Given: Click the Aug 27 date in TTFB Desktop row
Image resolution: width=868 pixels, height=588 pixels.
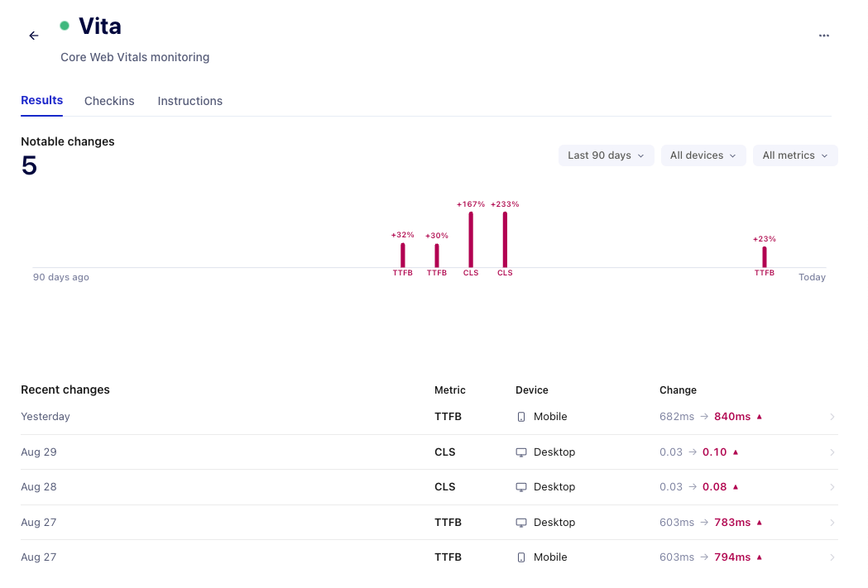Looking at the screenshot, I should (39, 522).
